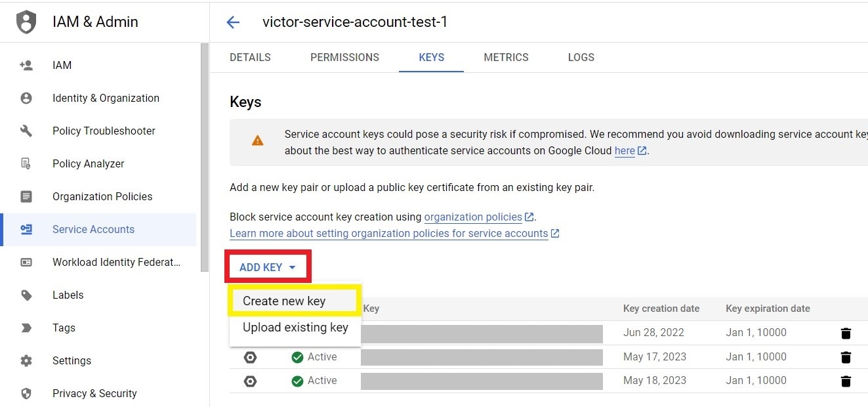The image size is (868, 407).
Task: Open Privacy & Security
Action: [x=94, y=393]
